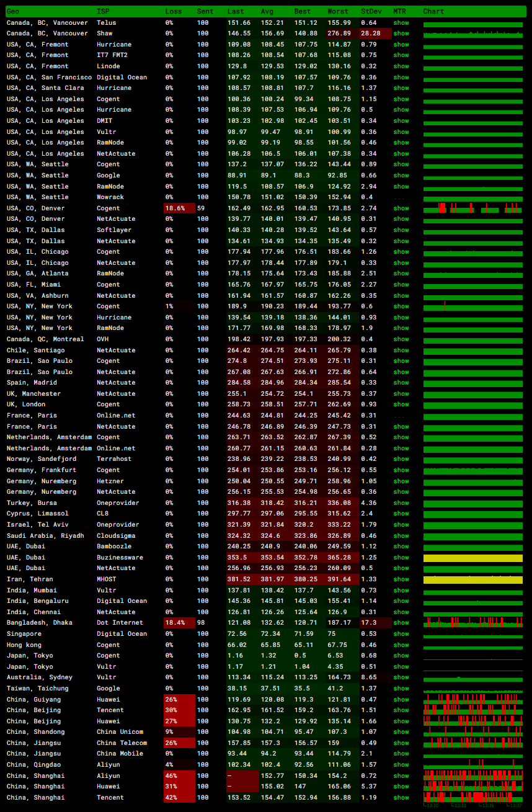Click the Chart column header
The height and width of the screenshot is (812, 532).
click(x=434, y=11)
